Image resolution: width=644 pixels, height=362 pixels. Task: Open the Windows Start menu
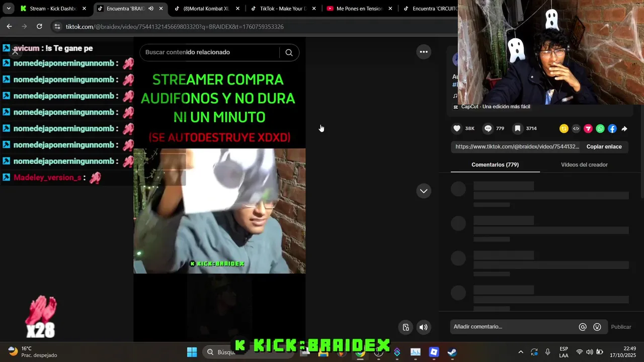click(192, 352)
